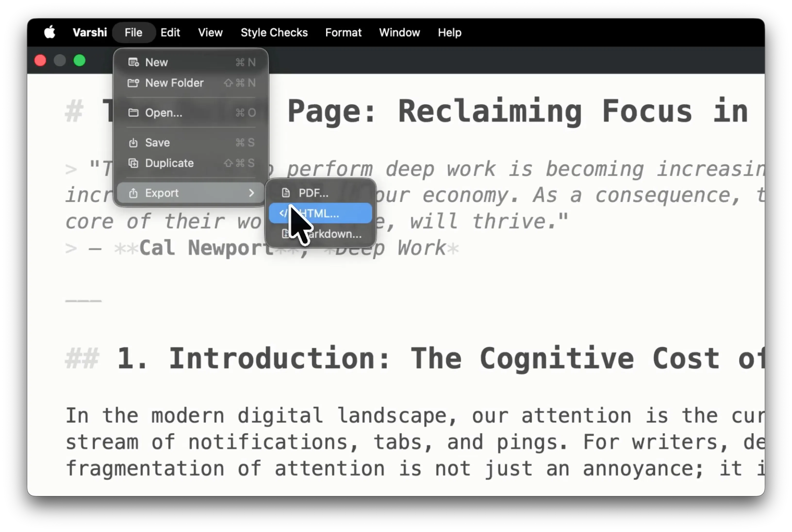Open the Apple menu

click(x=49, y=32)
